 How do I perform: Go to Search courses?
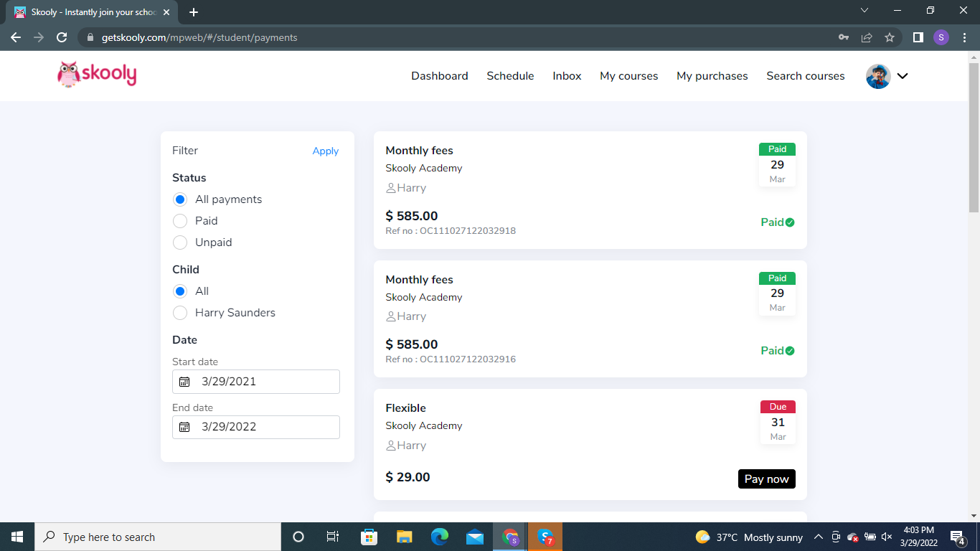805,76
